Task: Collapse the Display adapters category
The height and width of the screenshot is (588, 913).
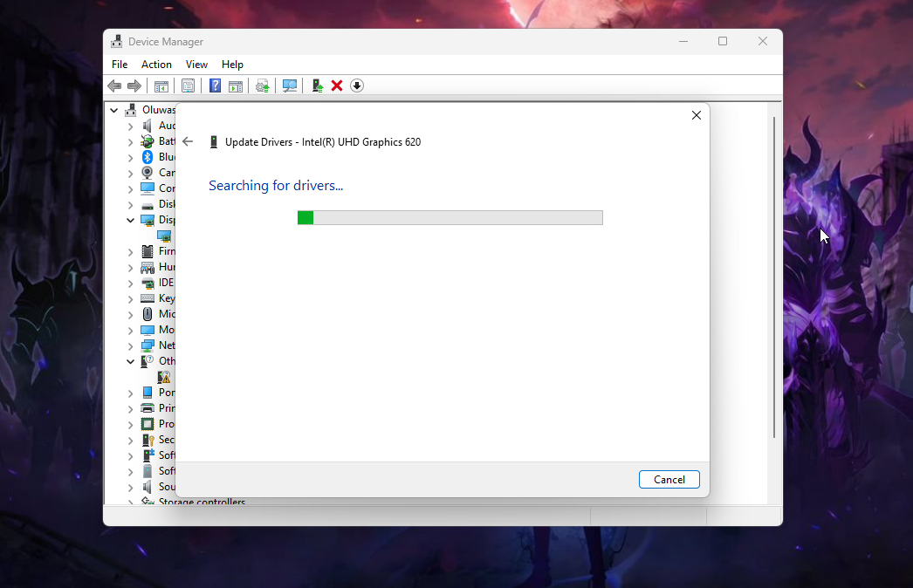Action: (131, 220)
